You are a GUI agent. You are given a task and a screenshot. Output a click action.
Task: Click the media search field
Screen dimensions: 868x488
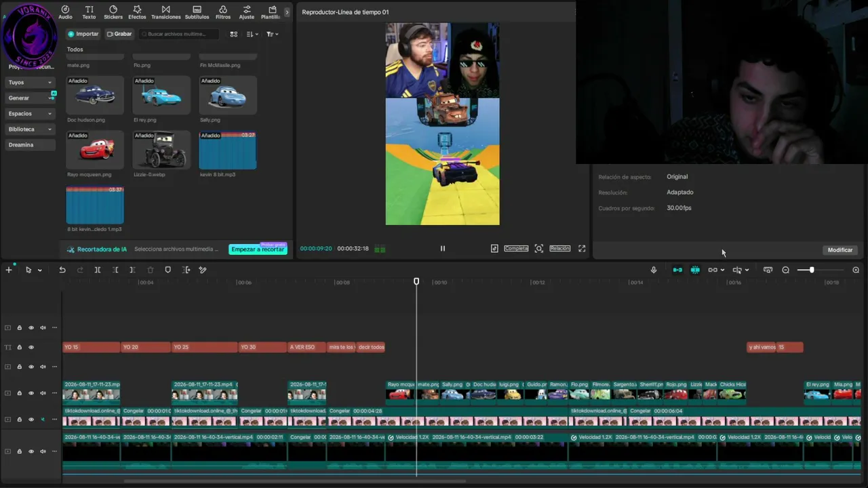(180, 34)
